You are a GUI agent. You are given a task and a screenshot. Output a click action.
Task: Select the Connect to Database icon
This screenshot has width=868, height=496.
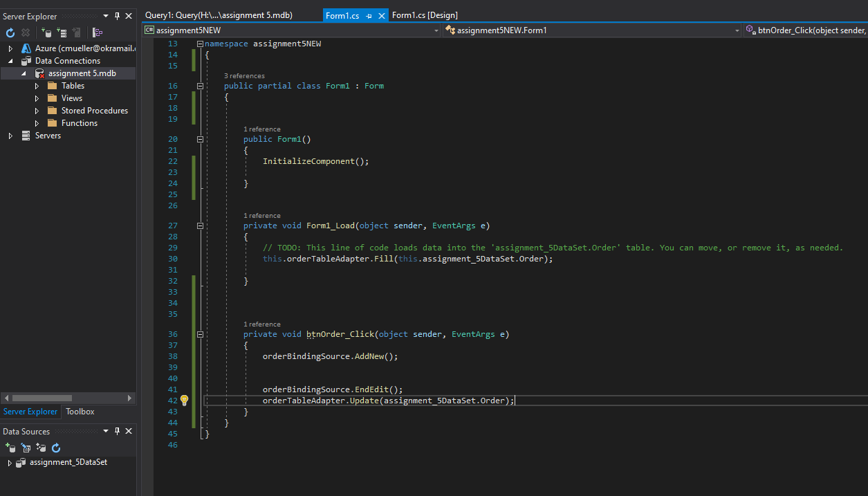click(47, 33)
